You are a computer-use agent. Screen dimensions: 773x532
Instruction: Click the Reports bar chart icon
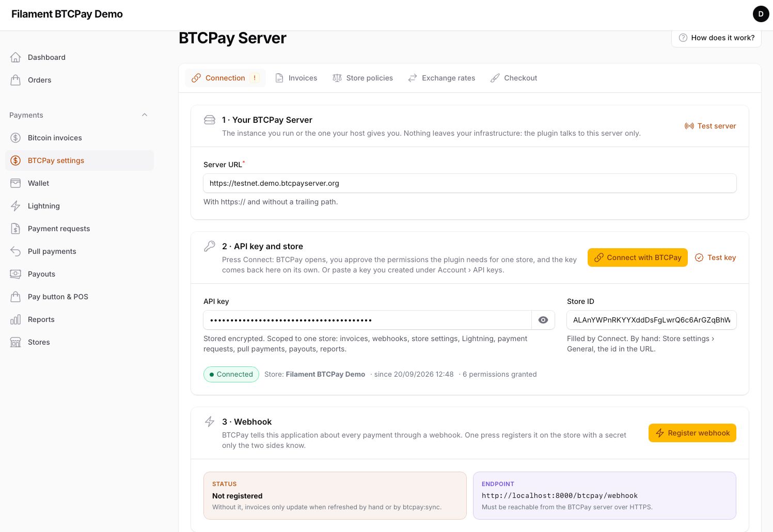pos(15,319)
